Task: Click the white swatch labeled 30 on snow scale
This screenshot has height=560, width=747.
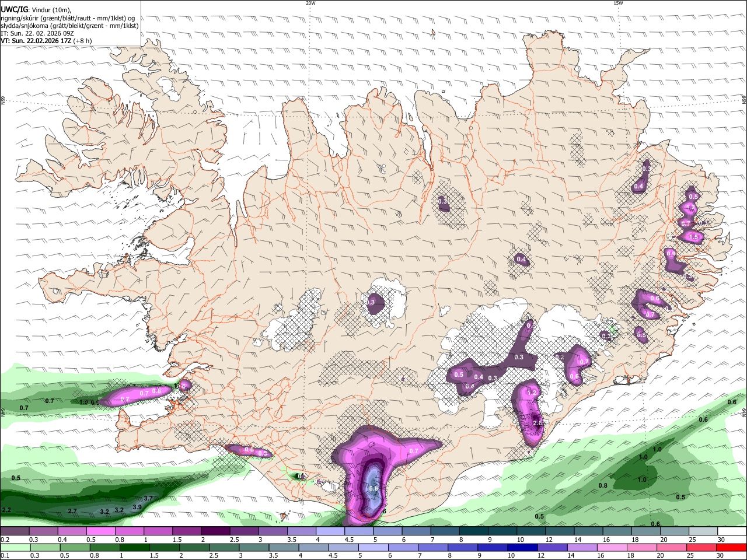Action: (x=732, y=531)
